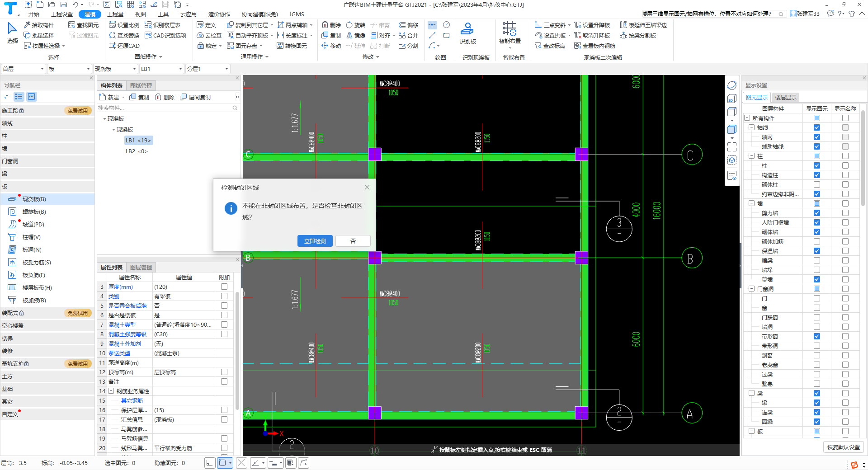Collapse the 门窗洞 group in display settings
This screenshot has height=470, width=868.
click(751, 289)
